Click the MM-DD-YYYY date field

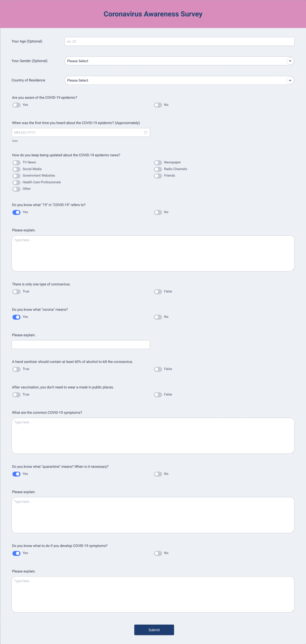(76, 132)
